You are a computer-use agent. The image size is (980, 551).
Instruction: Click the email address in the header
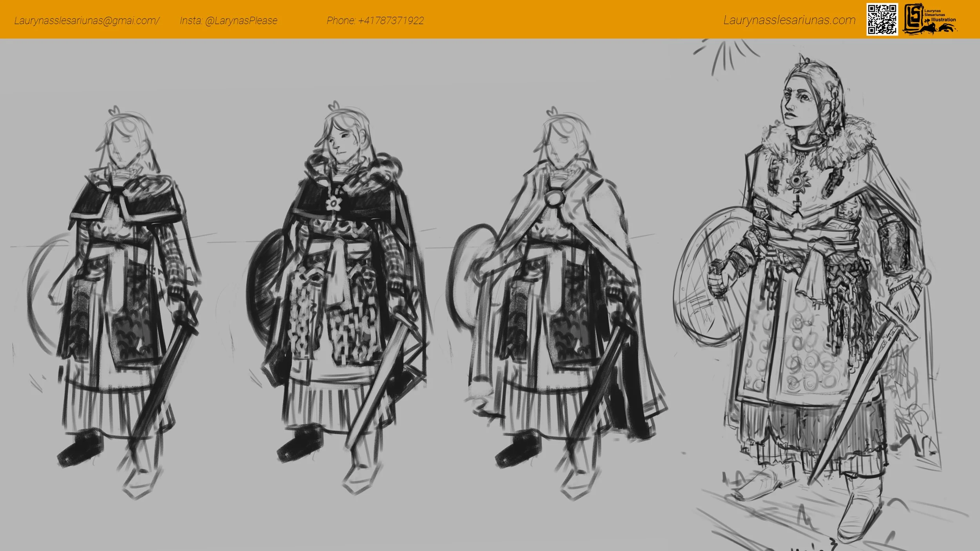pos(87,21)
